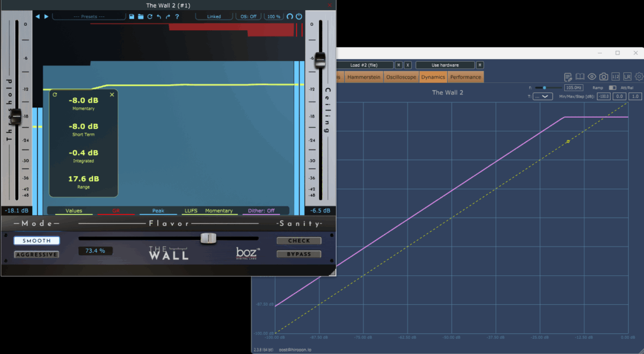644x354 pixels.
Task: Reset the loudness values in the popup
Action: pos(55,94)
